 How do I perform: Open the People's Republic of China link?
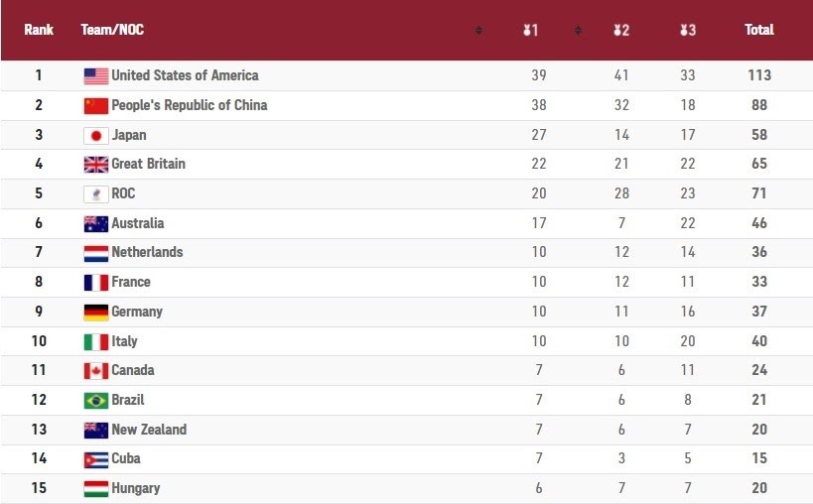pyautogui.click(x=189, y=105)
